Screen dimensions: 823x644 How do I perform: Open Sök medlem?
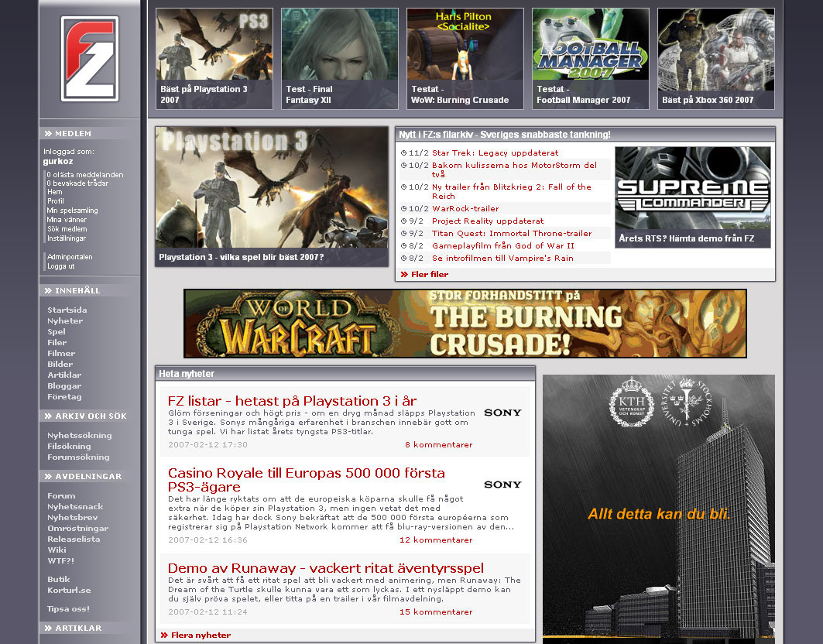pos(67,229)
